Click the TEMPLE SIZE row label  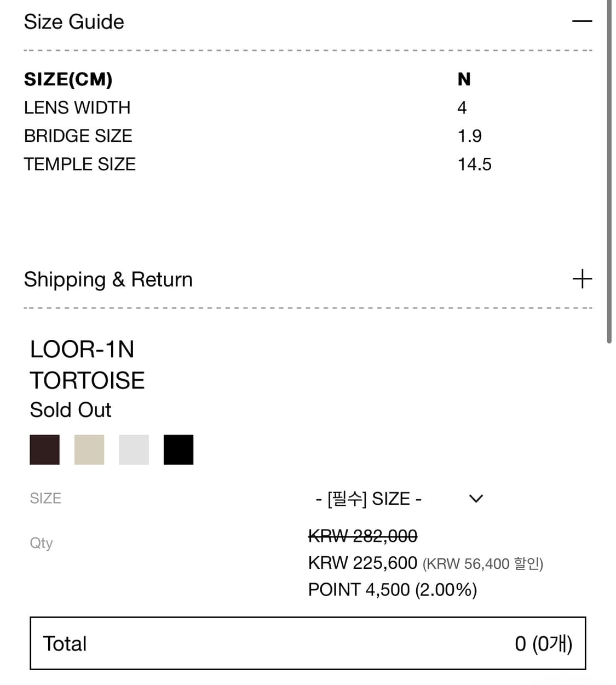(80, 164)
